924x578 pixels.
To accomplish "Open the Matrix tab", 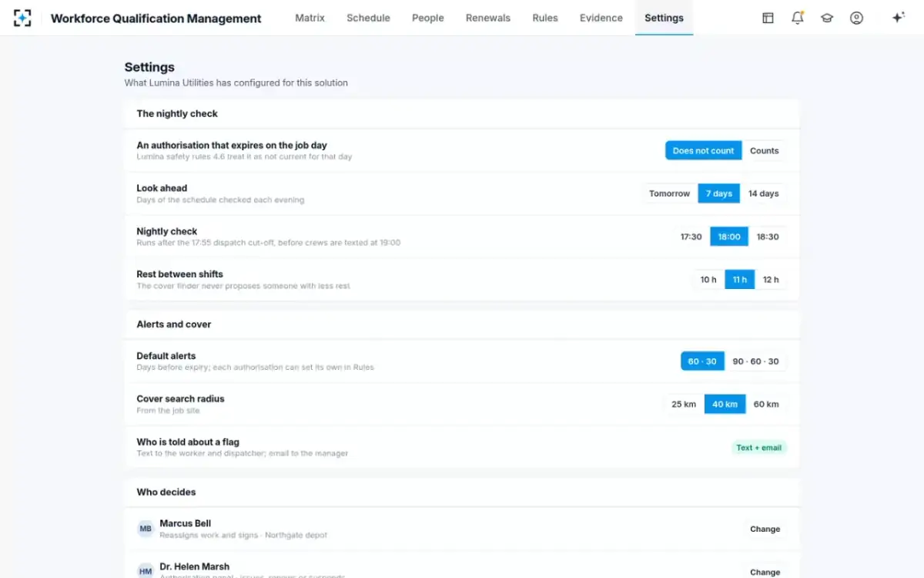I will 310,18.
